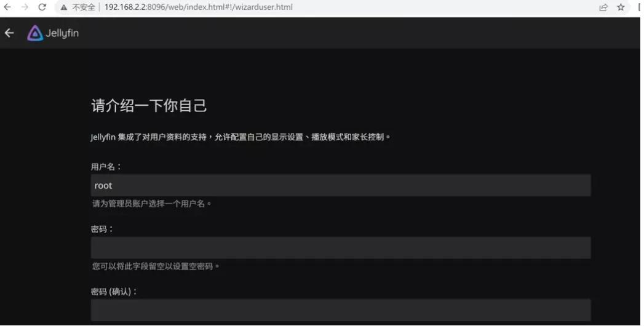This screenshot has width=644, height=326.
Task: Click the 用户名： label
Action: pyautogui.click(x=106, y=167)
